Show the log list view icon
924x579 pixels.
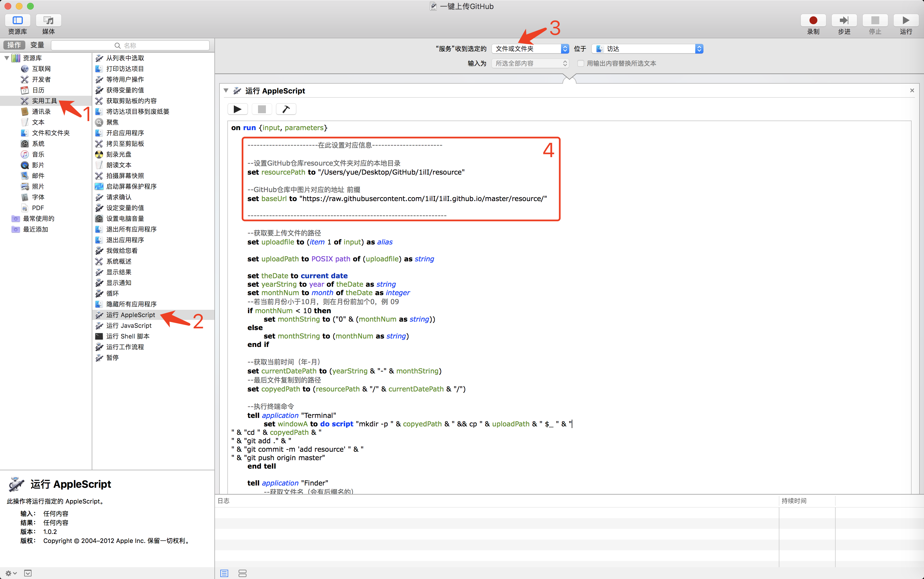coord(224,573)
